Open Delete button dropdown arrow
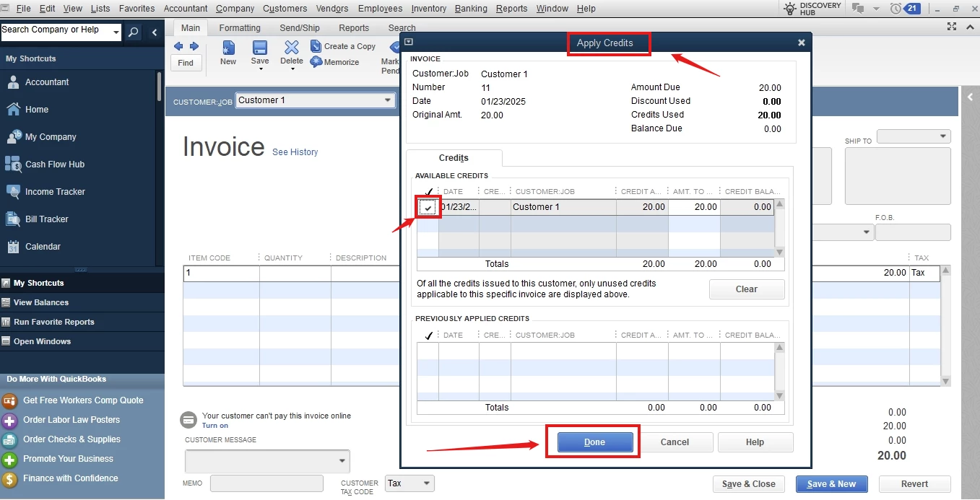This screenshot has height=500, width=980. coord(292,71)
